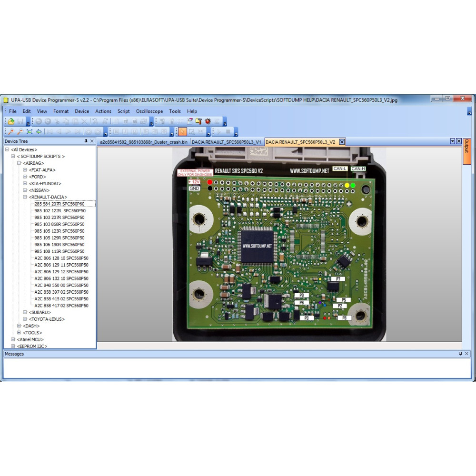Click the green CAN-H pin marker

coord(353,185)
